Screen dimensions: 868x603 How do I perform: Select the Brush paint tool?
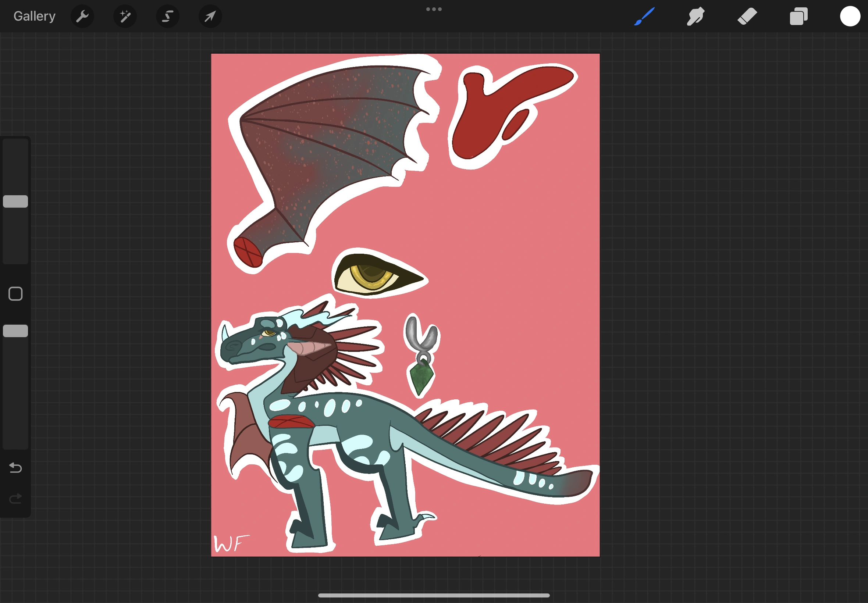(644, 16)
